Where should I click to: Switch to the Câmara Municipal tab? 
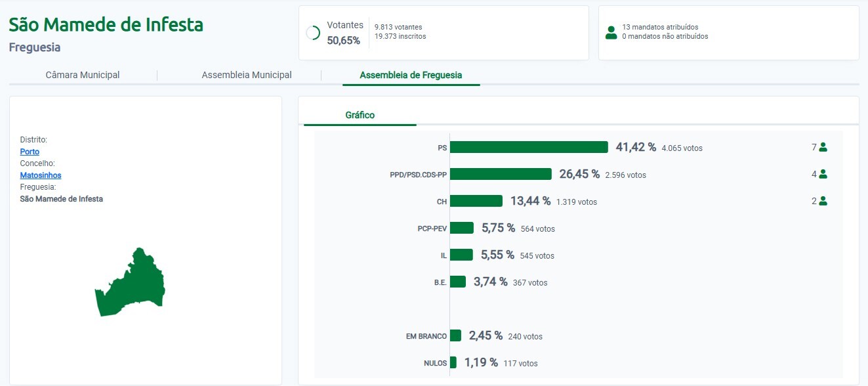(x=83, y=75)
